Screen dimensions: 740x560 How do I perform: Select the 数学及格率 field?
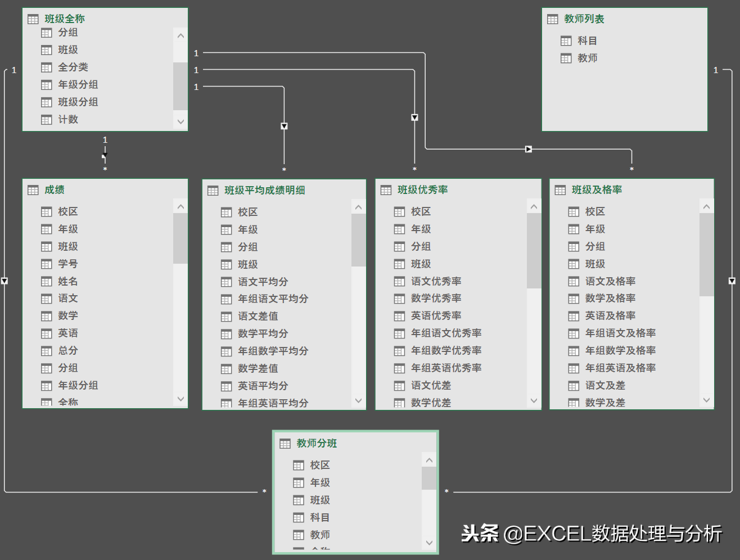pyautogui.click(x=611, y=299)
